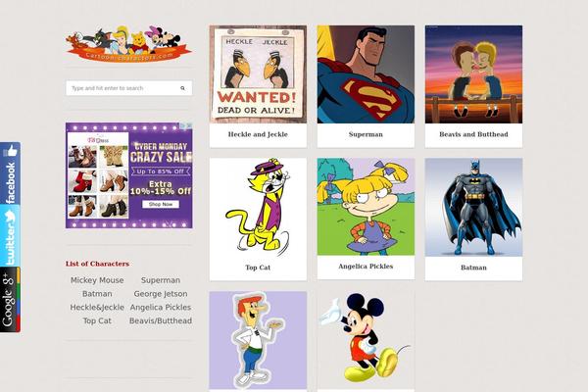The height and width of the screenshot is (392, 588).
Task: Open the Mickey Mouse cartoon thumbnail
Action: pos(366,340)
